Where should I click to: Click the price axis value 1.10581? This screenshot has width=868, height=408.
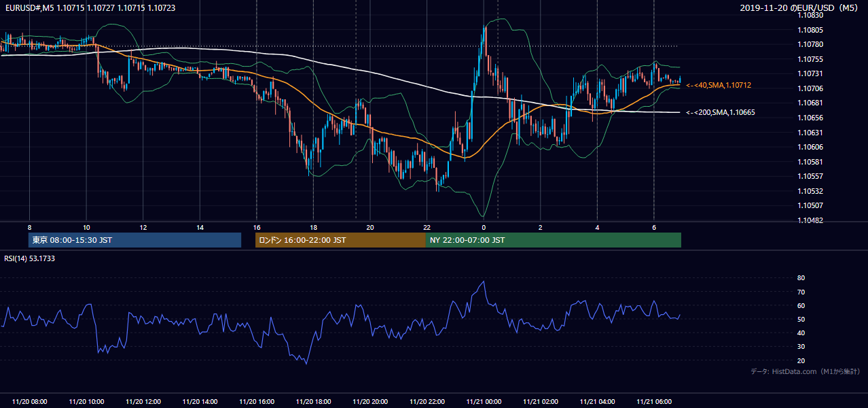click(x=810, y=162)
